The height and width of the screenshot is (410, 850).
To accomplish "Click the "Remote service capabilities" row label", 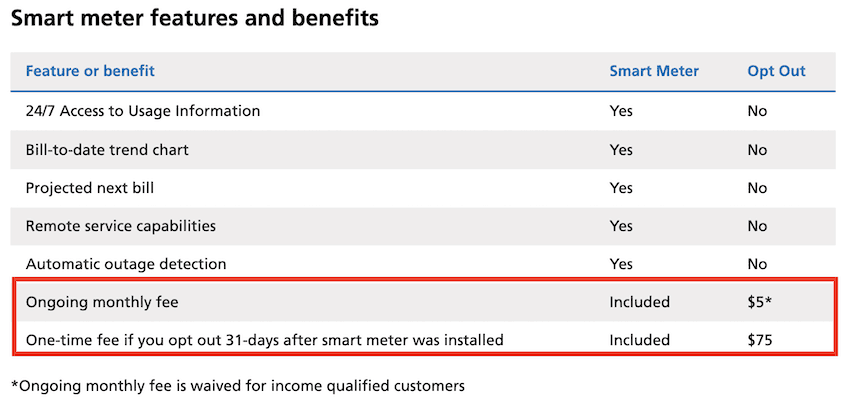I will click(120, 226).
